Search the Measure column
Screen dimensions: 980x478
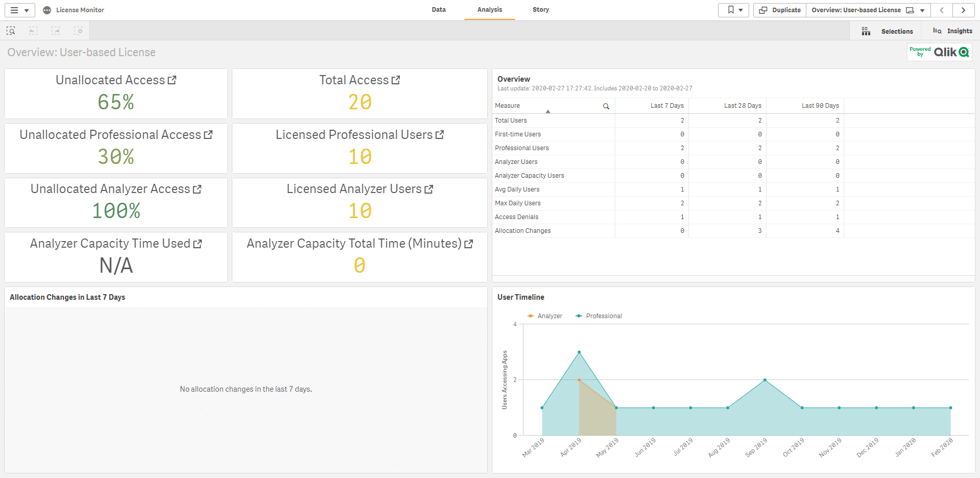pos(606,106)
